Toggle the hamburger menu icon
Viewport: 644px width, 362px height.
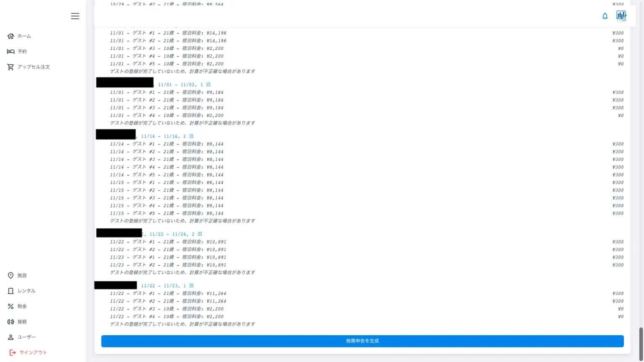coord(75,16)
